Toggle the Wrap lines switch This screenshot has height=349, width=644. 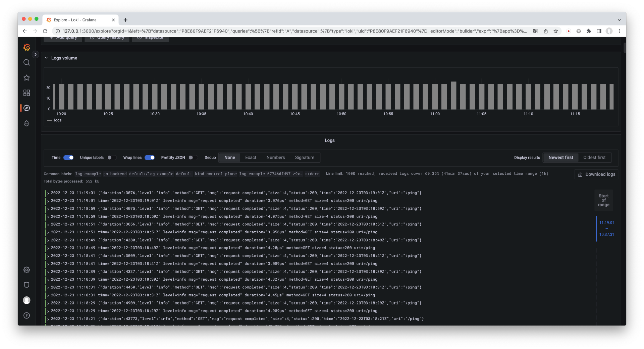150,158
